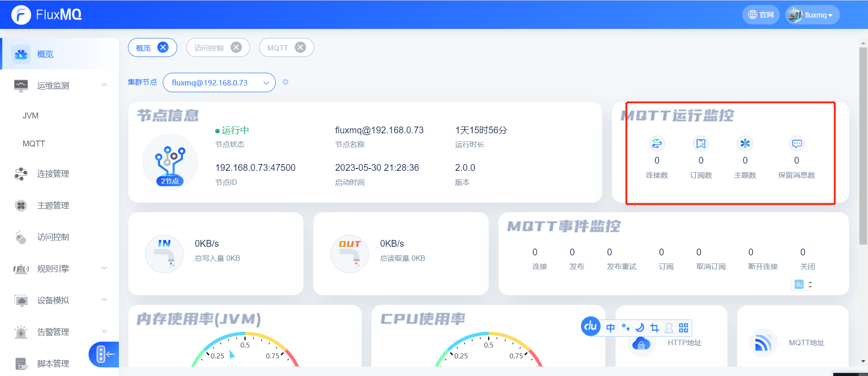Switch to the 访问控制 tab
This screenshot has width=868, height=376.
tap(209, 48)
